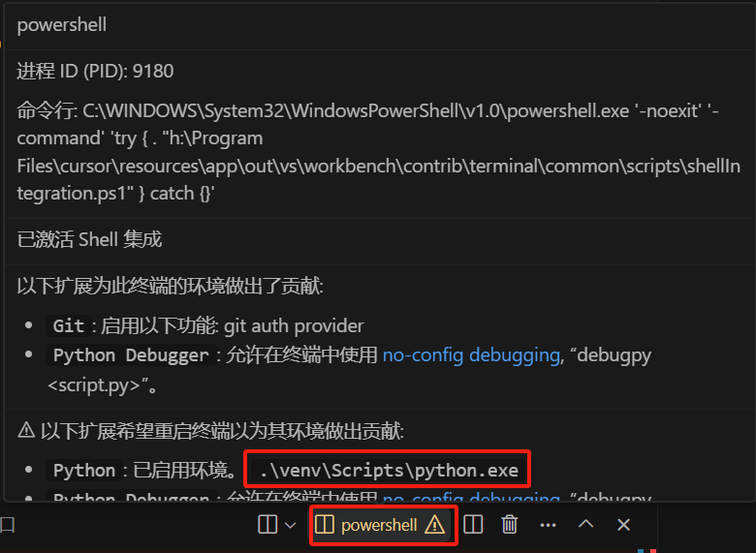This screenshot has width=756, height=553.
Task: Click the yellow pane icon on powershell tab
Action: [x=325, y=525]
